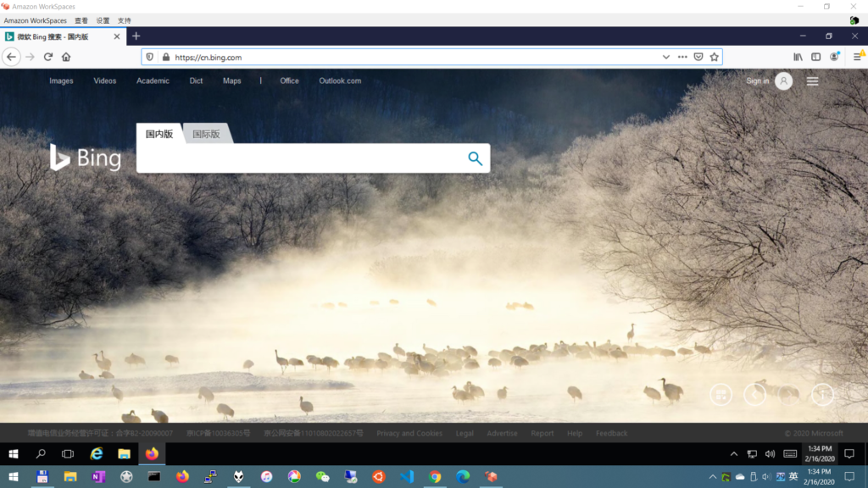The width and height of the screenshot is (868, 488).
Task: Switch to the 国际版 search tab
Action: (206, 134)
